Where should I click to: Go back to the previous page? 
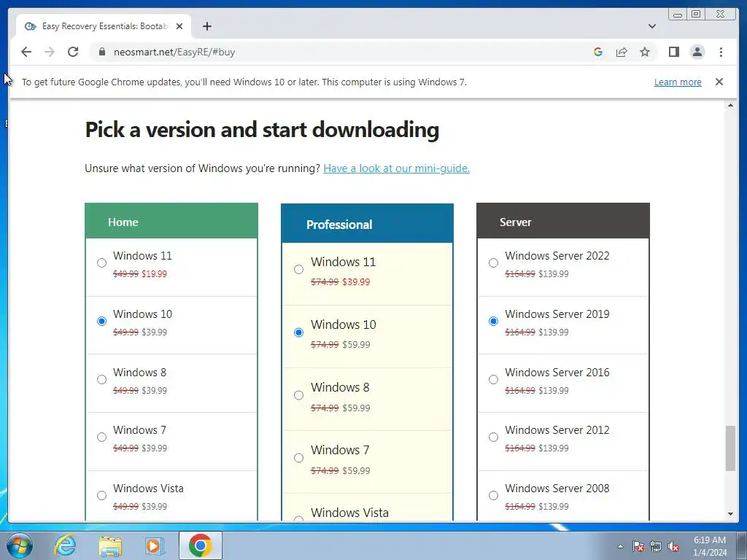point(26,52)
